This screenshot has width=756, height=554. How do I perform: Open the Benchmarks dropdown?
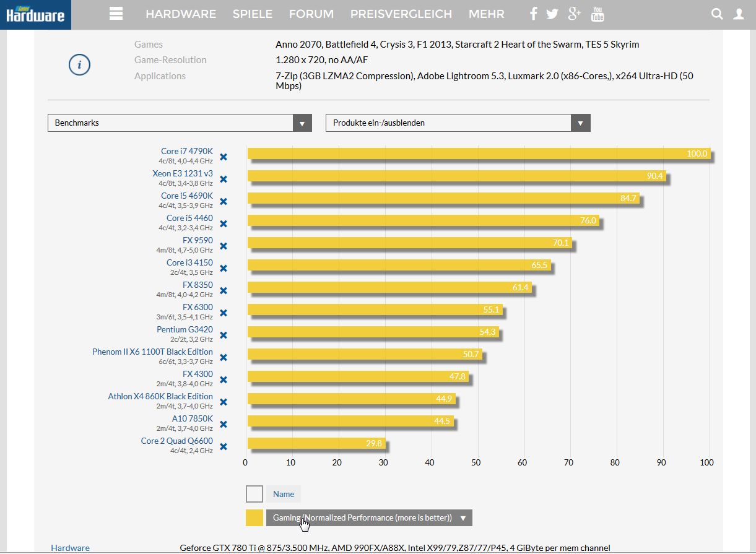[180, 123]
